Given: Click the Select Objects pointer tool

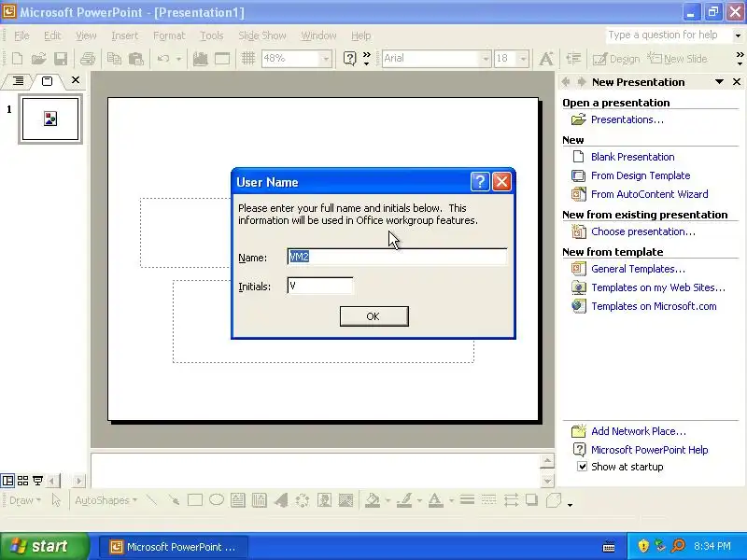Looking at the screenshot, I should pos(56,500).
